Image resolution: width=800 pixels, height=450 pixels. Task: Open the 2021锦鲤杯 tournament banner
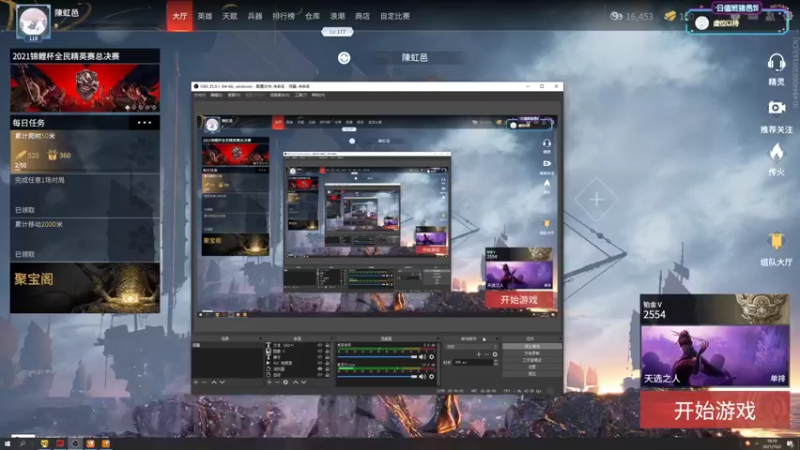click(x=85, y=81)
